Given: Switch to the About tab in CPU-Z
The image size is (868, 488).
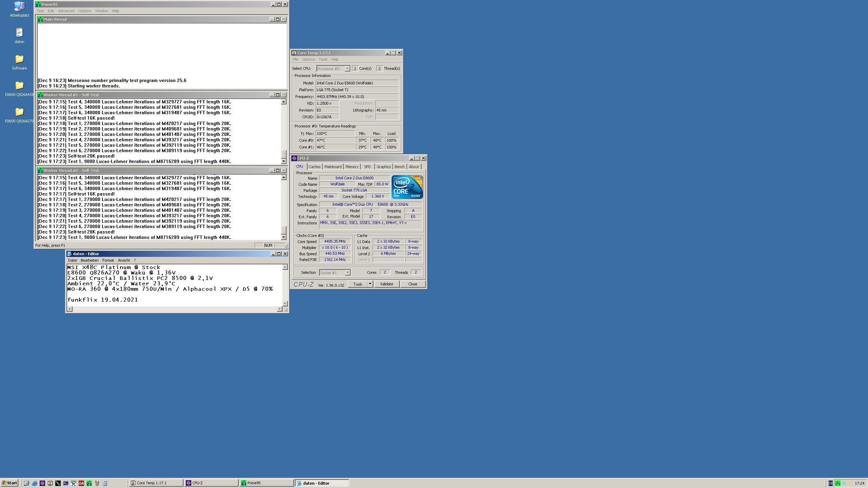Looking at the screenshot, I should pyautogui.click(x=414, y=167).
